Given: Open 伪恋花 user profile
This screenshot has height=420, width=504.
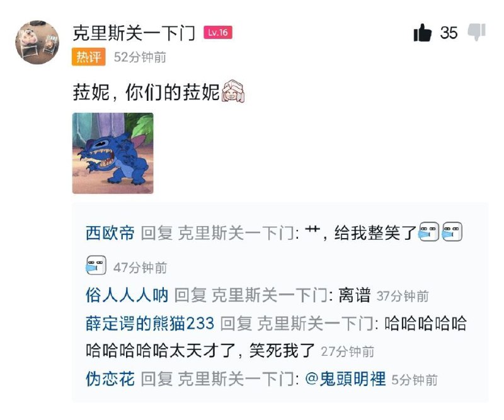Looking at the screenshot, I should pos(110,378).
